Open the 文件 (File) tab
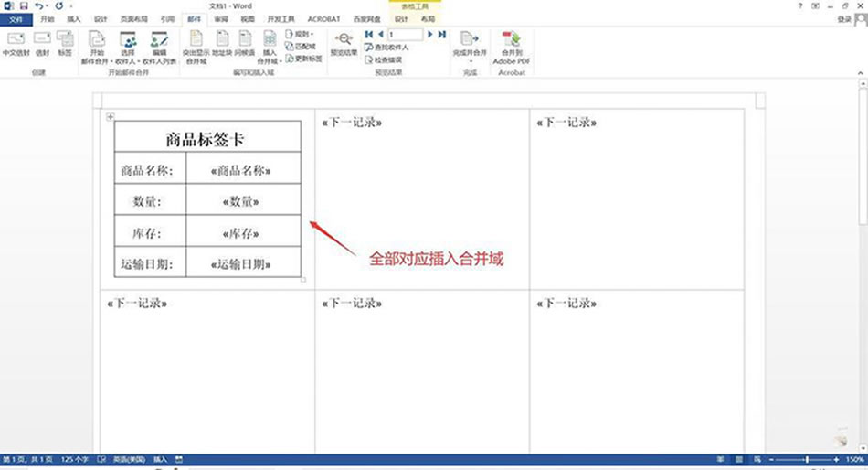Image resolution: width=868 pixels, height=470 pixels. click(x=16, y=19)
